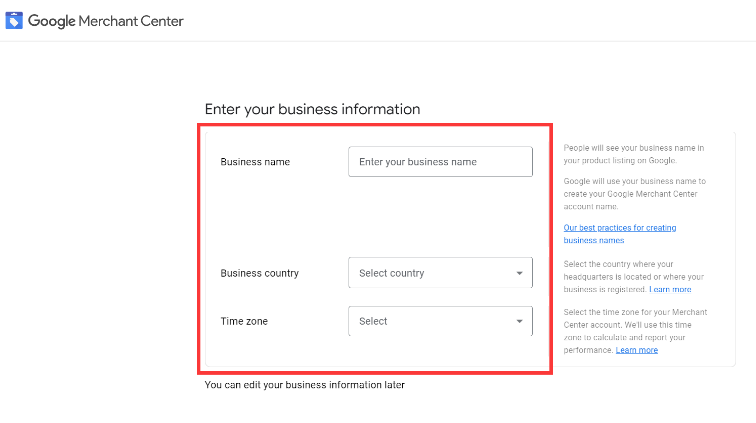Open Learn more link about time zone
Screen dimensions: 756x423
tap(637, 350)
